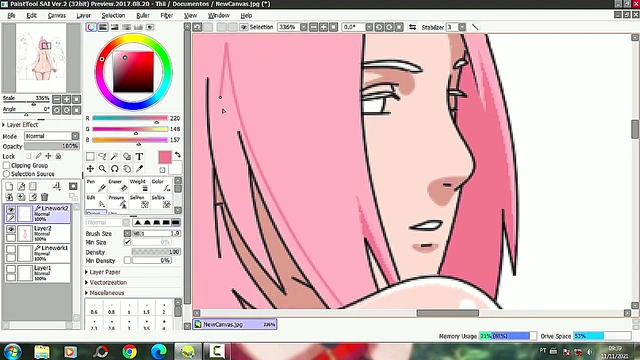640x360 pixels.
Task: Show the RGB slider panel
Action: click(x=103, y=27)
